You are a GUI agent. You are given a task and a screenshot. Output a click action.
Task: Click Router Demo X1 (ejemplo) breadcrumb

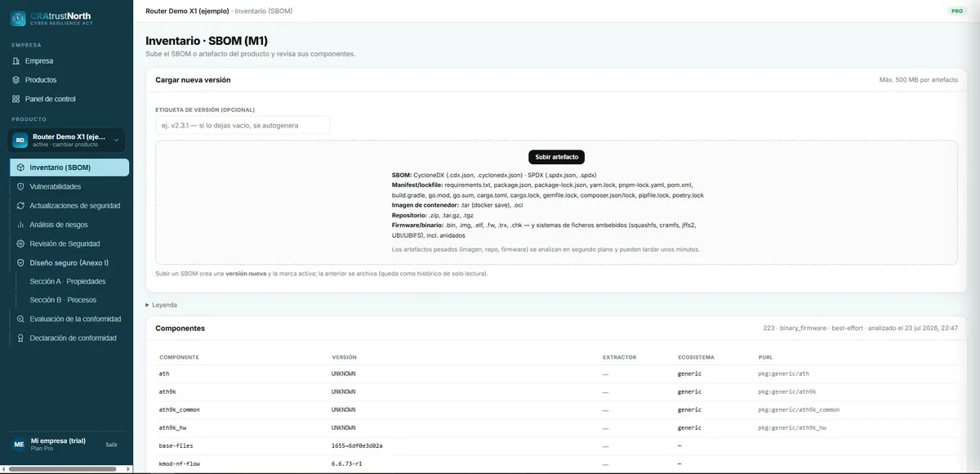189,11
